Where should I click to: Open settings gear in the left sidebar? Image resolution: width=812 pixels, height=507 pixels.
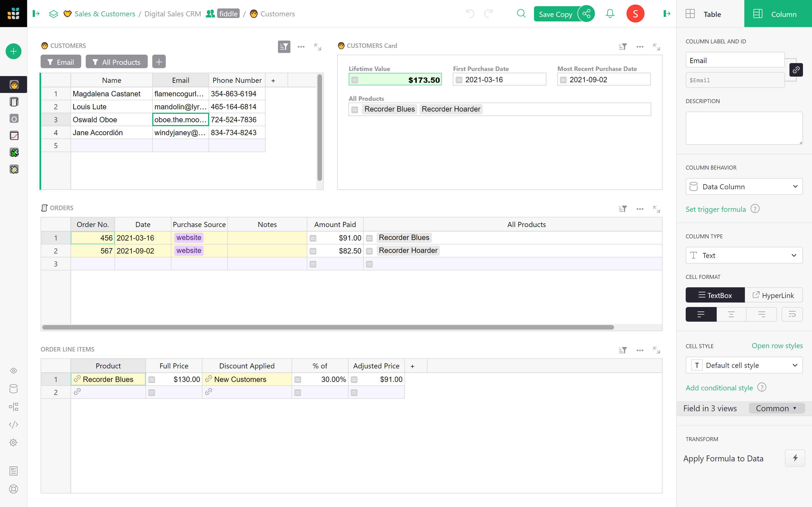coord(14,442)
